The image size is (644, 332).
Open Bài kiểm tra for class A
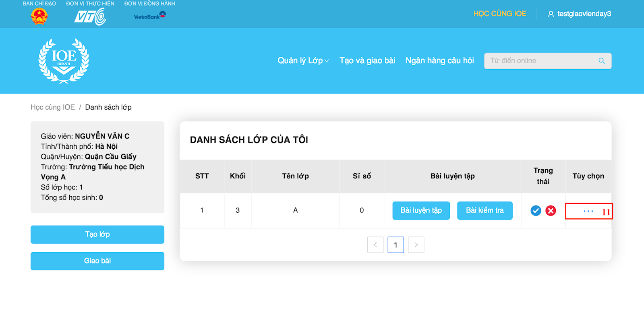485,211
